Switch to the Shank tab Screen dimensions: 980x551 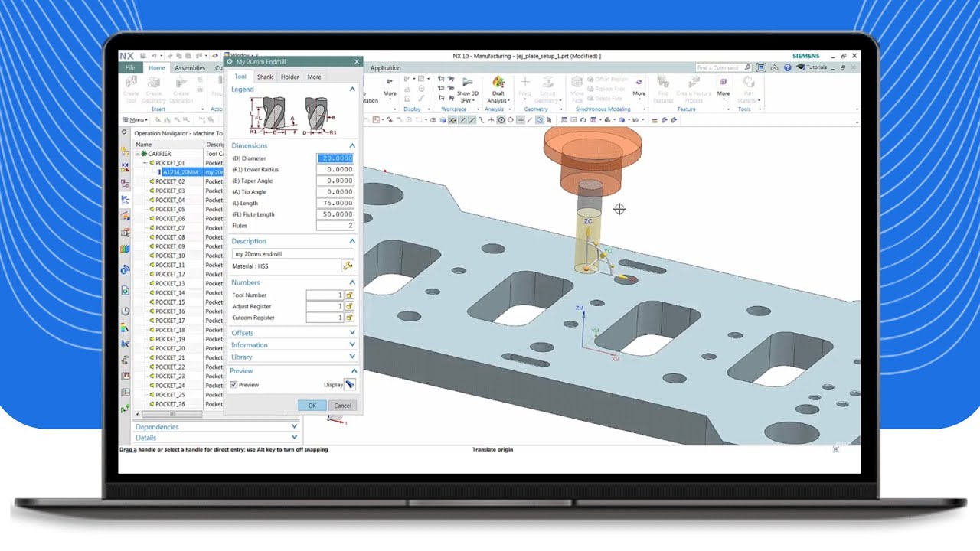pos(265,77)
